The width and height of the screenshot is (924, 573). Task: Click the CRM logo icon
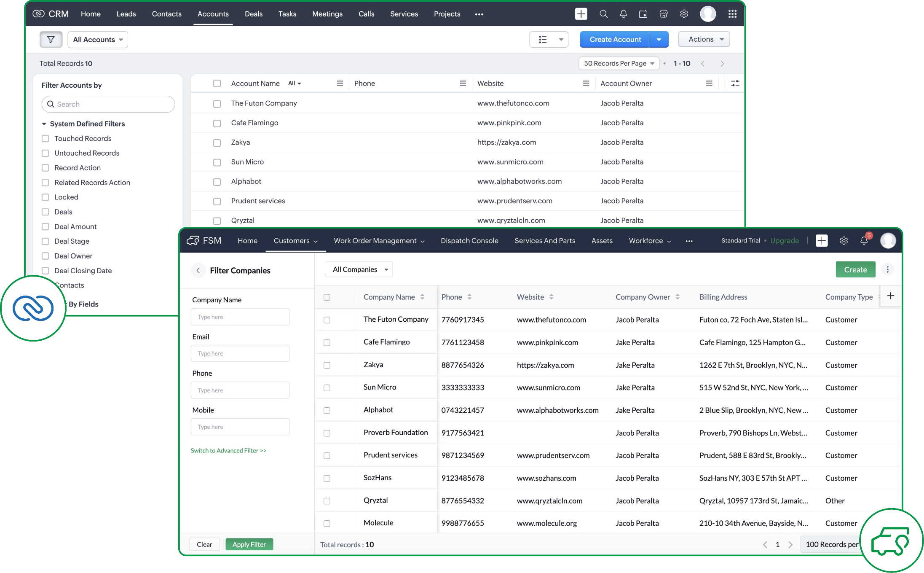click(38, 14)
